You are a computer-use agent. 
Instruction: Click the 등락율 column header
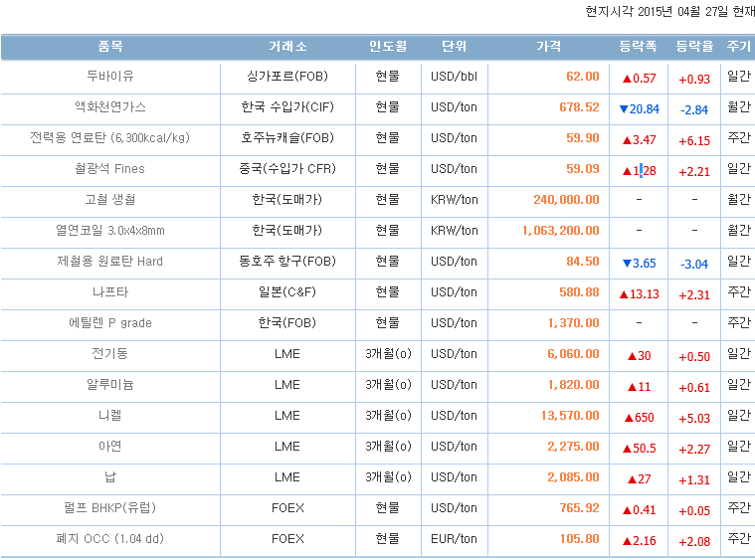click(693, 47)
